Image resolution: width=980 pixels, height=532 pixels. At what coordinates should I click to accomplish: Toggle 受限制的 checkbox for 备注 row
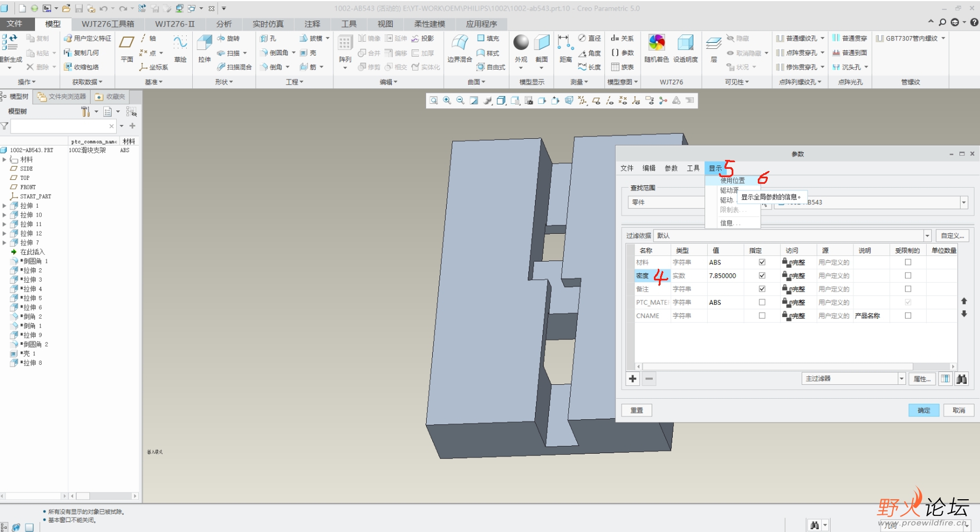tap(908, 289)
